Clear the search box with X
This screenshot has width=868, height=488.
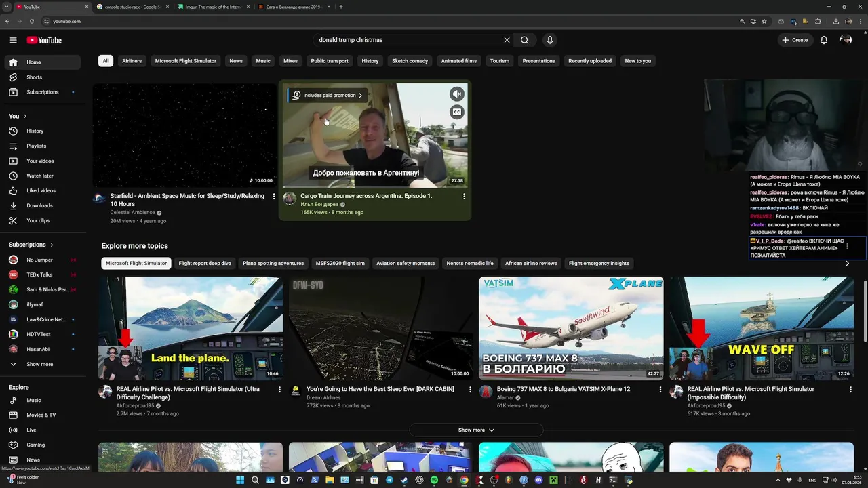coord(507,40)
